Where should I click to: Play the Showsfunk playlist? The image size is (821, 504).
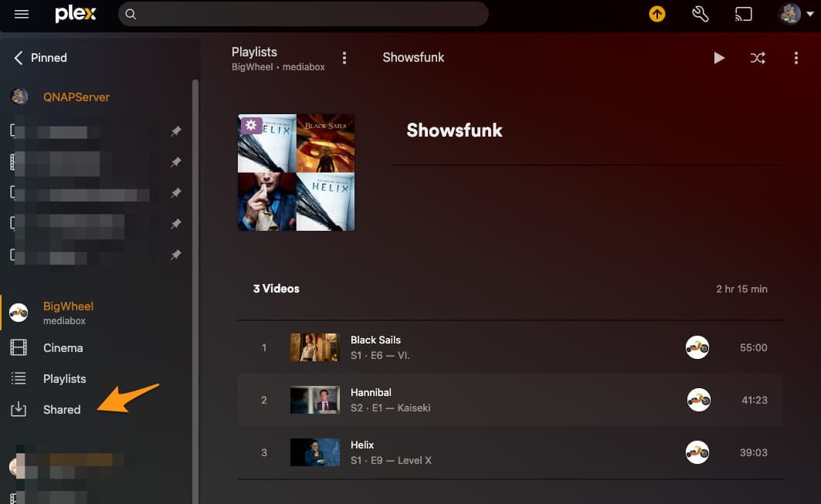click(719, 57)
